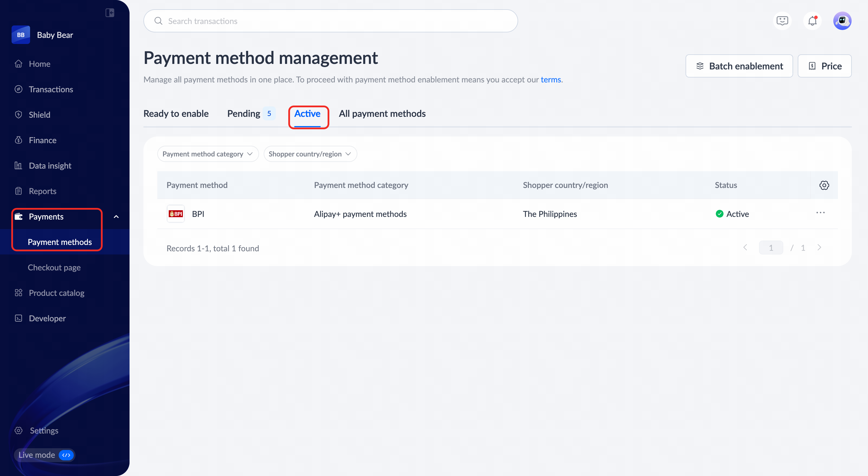This screenshot has height=476, width=868.
Task: Expand Payment method category filter
Action: point(208,154)
